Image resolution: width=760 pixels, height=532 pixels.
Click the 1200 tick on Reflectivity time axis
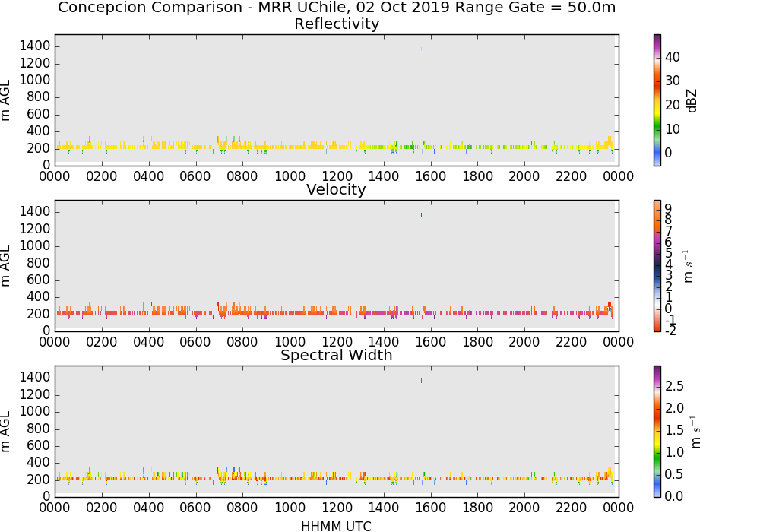(x=337, y=176)
